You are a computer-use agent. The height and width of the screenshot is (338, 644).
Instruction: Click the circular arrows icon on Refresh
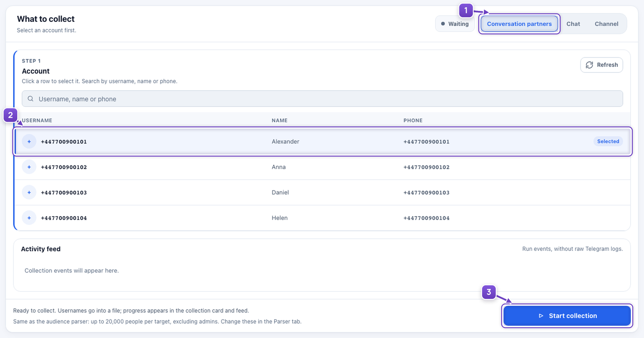pos(589,65)
